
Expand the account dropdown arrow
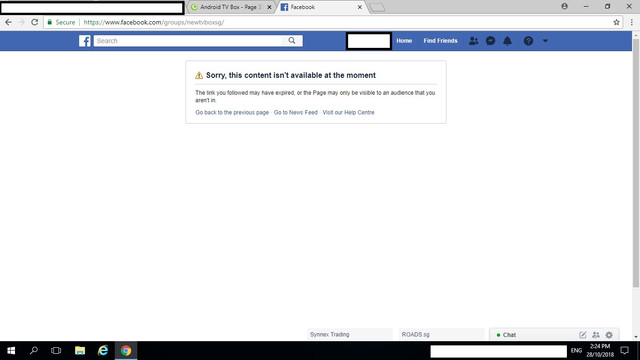click(545, 41)
